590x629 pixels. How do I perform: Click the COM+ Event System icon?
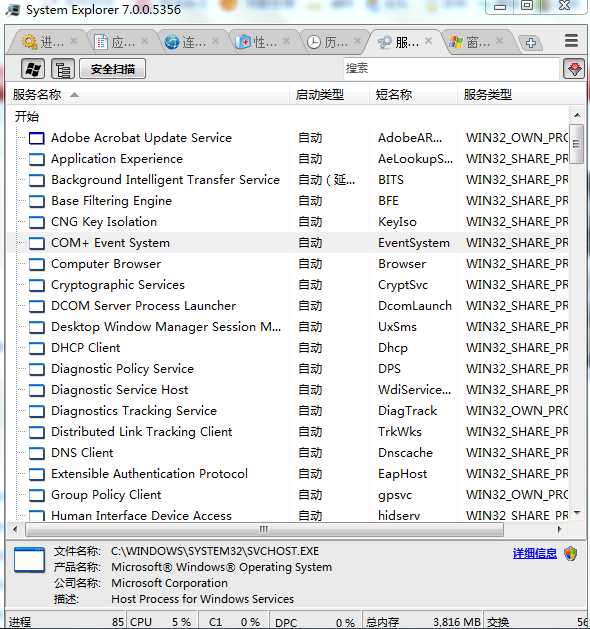36,243
